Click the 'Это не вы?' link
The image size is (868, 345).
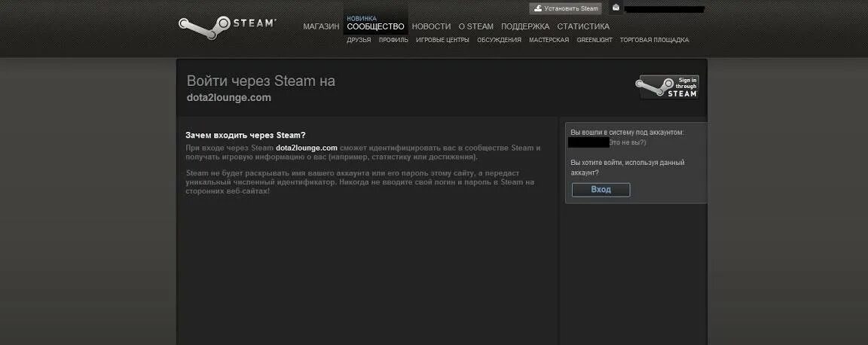[x=628, y=142]
